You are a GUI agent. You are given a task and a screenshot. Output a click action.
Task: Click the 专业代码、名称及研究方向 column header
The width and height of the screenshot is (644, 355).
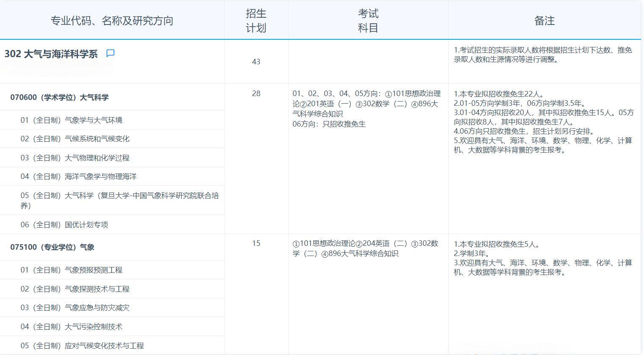tap(112, 20)
